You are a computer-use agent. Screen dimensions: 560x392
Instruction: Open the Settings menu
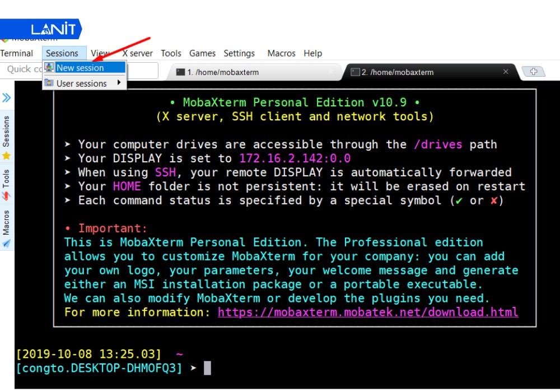[x=239, y=53]
